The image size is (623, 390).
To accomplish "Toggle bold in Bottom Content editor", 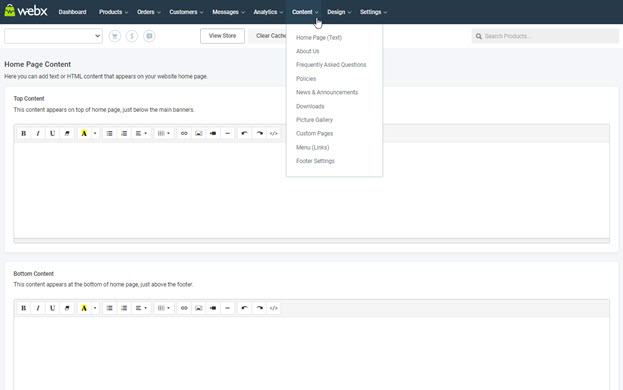I will point(23,308).
